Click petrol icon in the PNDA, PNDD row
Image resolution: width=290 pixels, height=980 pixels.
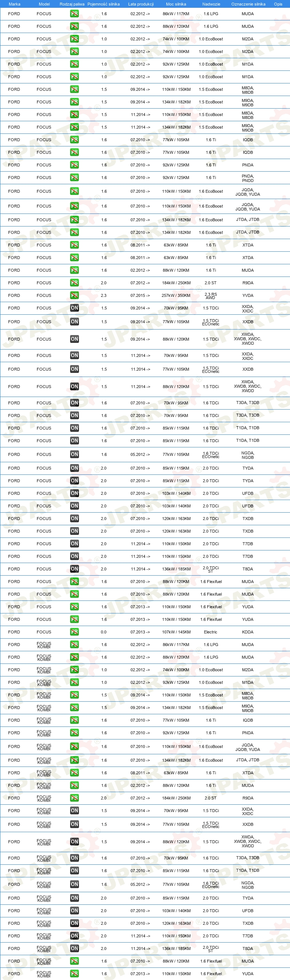coord(74,178)
